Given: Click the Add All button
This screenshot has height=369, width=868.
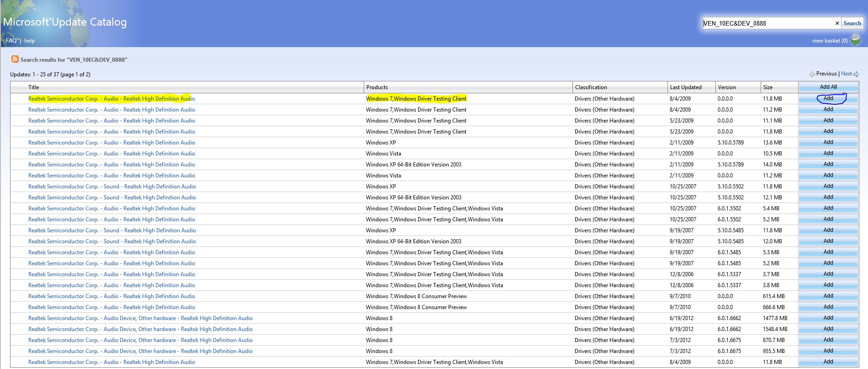Looking at the screenshot, I should point(828,87).
